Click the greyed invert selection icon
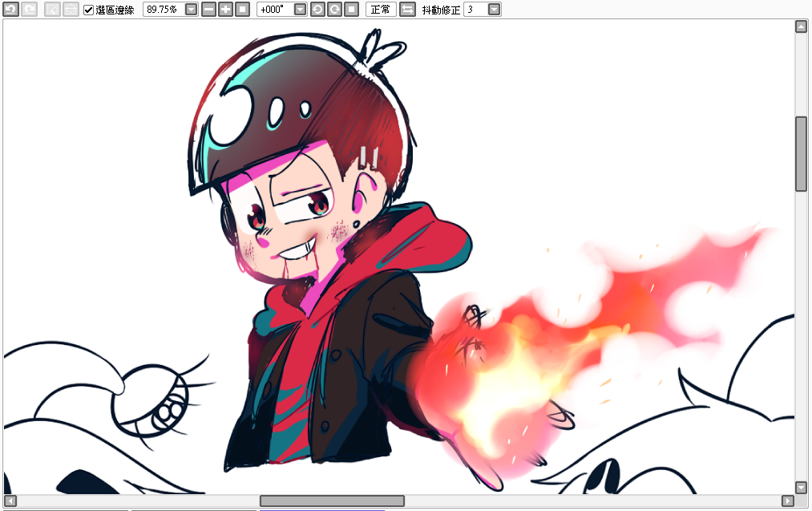This screenshot has width=812, height=511. 71,10
